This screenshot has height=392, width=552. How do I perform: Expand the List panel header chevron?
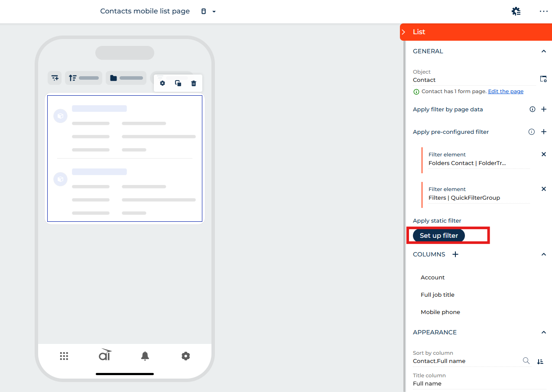[x=403, y=32]
